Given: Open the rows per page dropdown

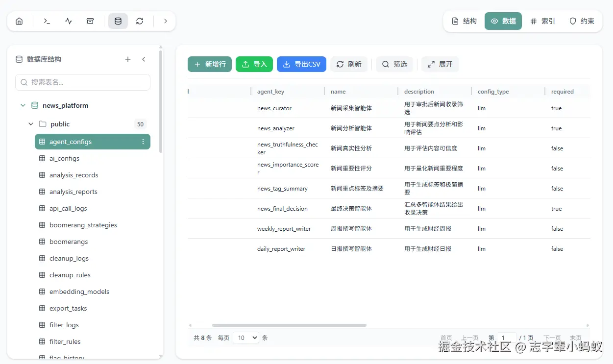Looking at the screenshot, I should pos(246,338).
